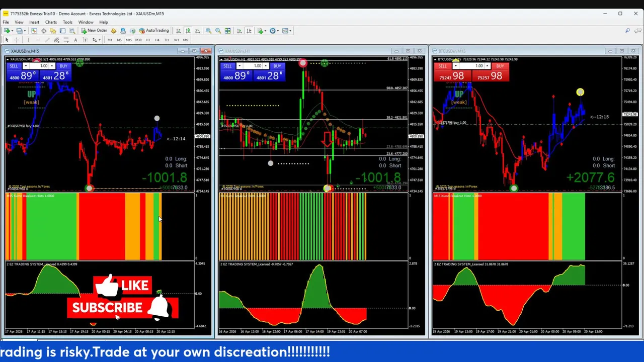Expand the New Chart dropdown arrow
The width and height of the screenshot is (644, 362).
coord(13,31)
